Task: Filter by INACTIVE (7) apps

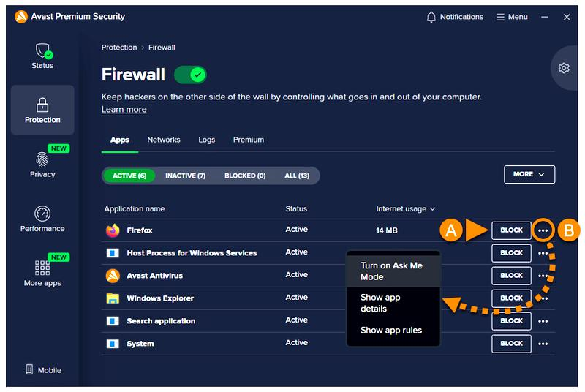Action: click(x=186, y=176)
